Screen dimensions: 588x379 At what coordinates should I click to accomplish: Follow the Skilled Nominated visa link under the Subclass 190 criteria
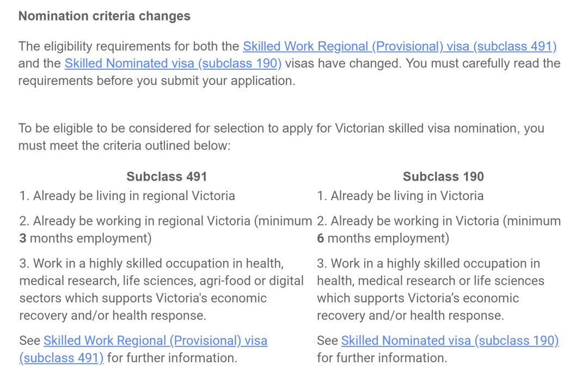450,341
